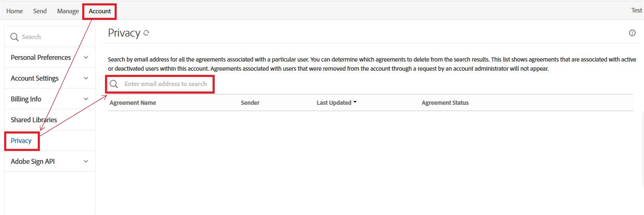The height and width of the screenshot is (215, 644).
Task: Click the magnifier icon in email search
Action: (x=114, y=84)
